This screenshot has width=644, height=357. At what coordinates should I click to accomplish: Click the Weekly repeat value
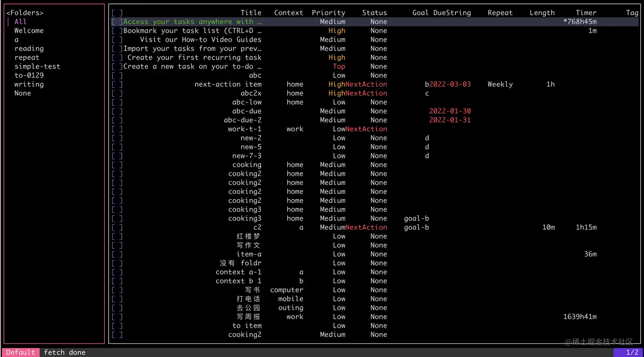click(x=500, y=84)
